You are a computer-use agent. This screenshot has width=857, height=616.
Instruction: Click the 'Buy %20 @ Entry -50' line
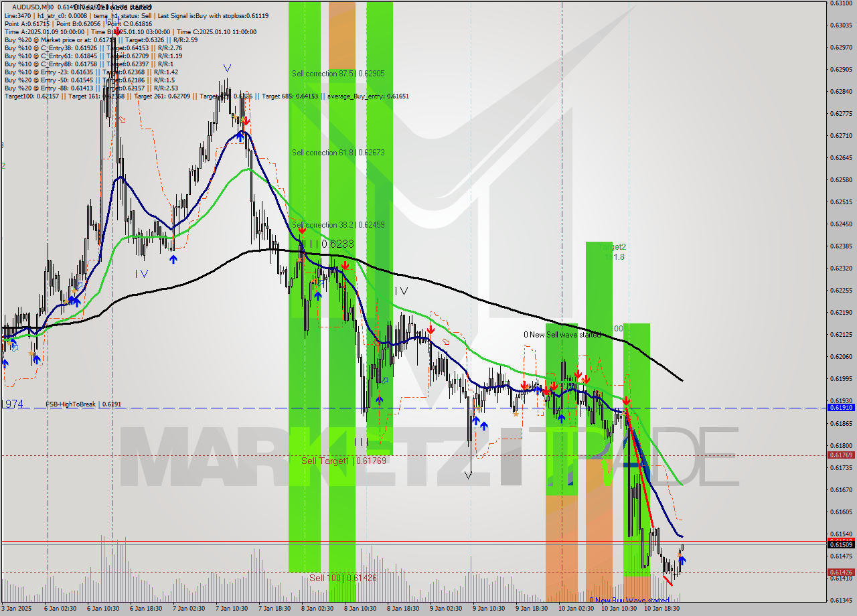90,80
